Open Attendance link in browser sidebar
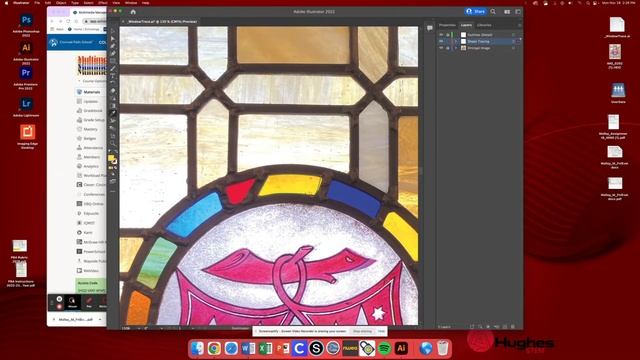 [x=93, y=148]
